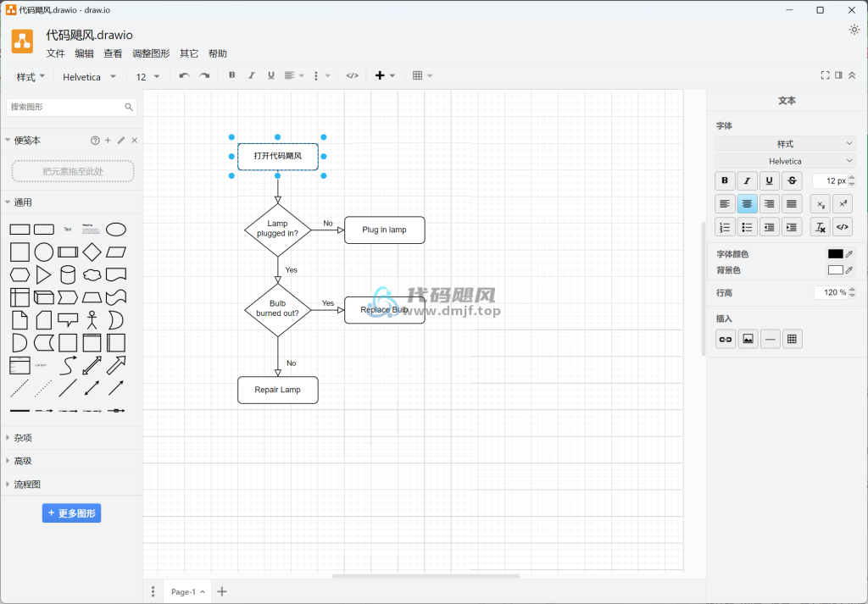
Task: Toggle underline U in text panel
Action: (769, 181)
